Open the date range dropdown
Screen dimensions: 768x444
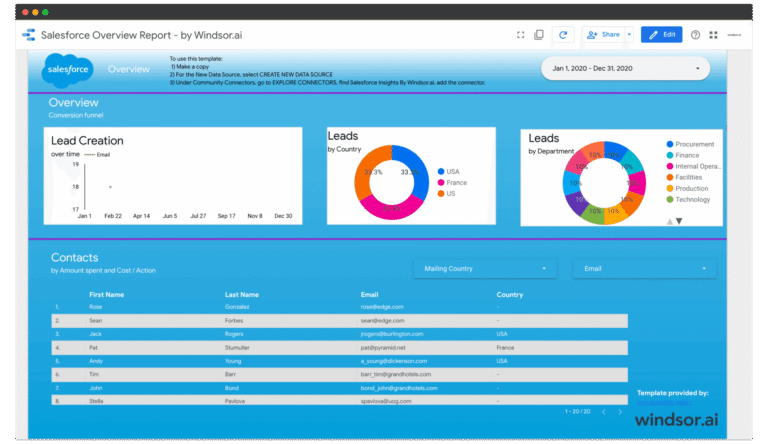tap(625, 69)
